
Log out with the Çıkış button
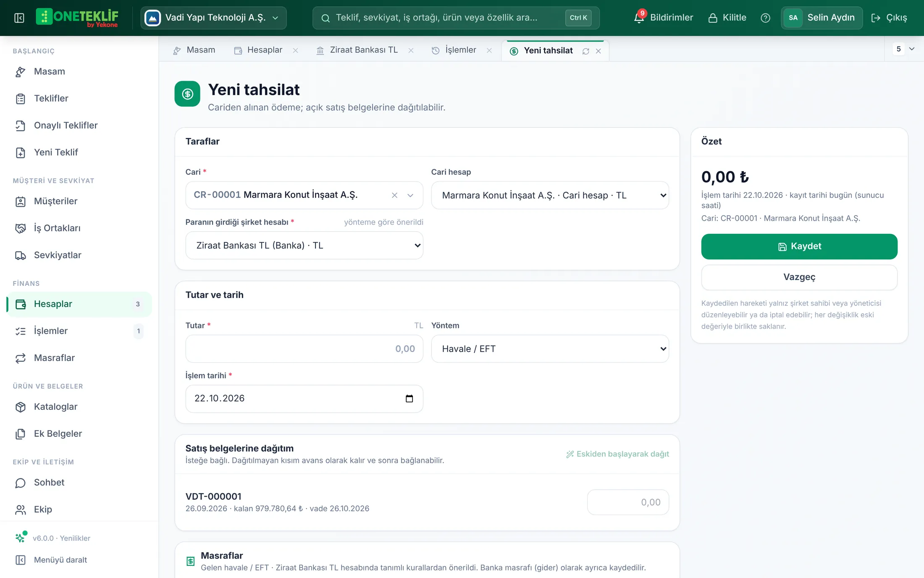(x=889, y=18)
